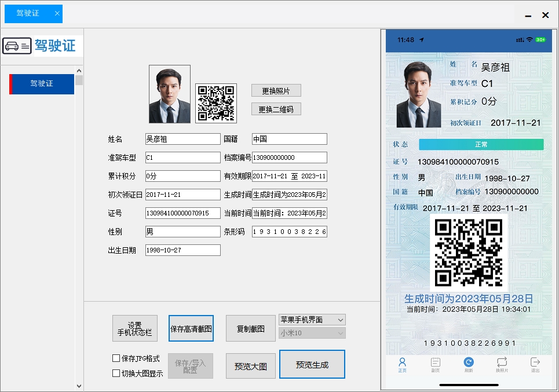This screenshot has width=559, height=392.
Task: Enable the 保存JPG格式 checkbox
Action: click(x=116, y=358)
